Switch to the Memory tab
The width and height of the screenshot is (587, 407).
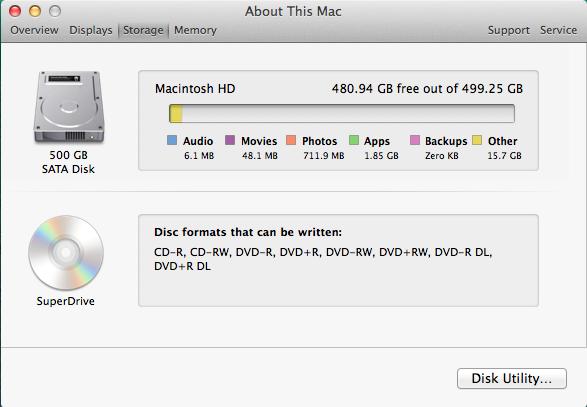pos(195,30)
